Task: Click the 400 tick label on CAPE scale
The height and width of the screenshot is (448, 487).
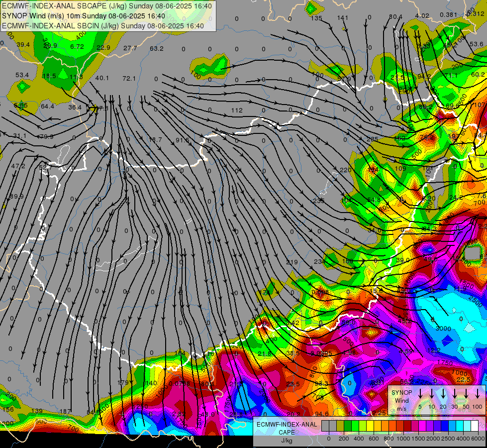Action: pos(359,439)
